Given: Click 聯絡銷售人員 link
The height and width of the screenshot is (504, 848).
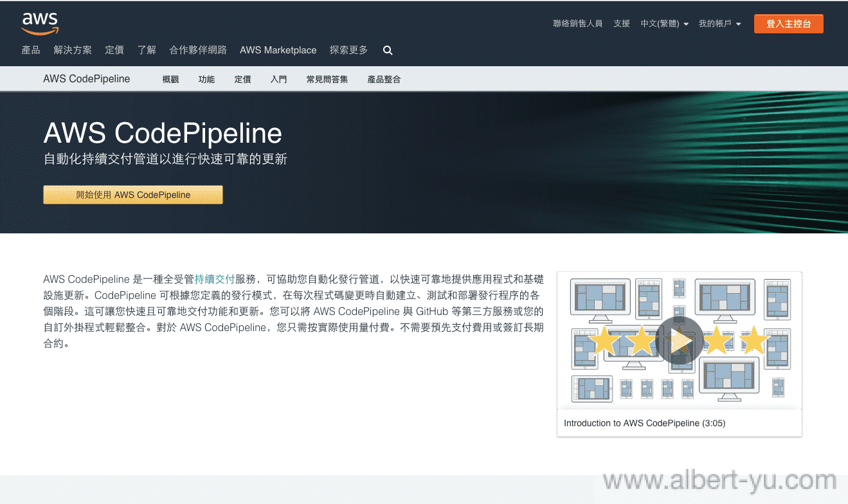Looking at the screenshot, I should point(577,24).
